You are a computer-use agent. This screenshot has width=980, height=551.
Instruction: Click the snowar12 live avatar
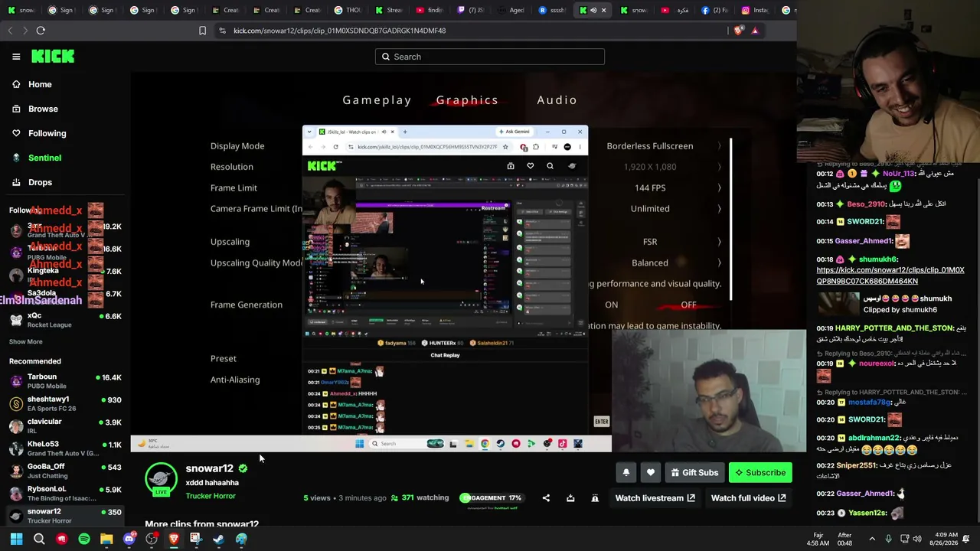161,480
